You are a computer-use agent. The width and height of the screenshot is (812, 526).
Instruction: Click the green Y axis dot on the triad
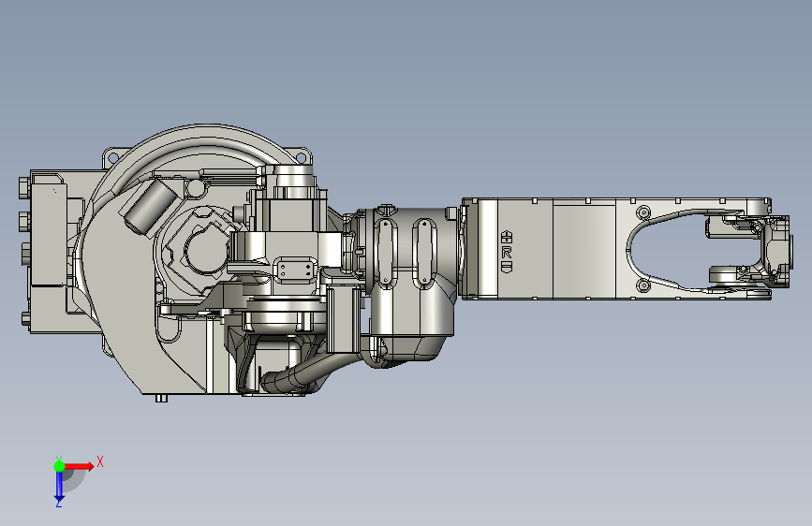(59, 466)
